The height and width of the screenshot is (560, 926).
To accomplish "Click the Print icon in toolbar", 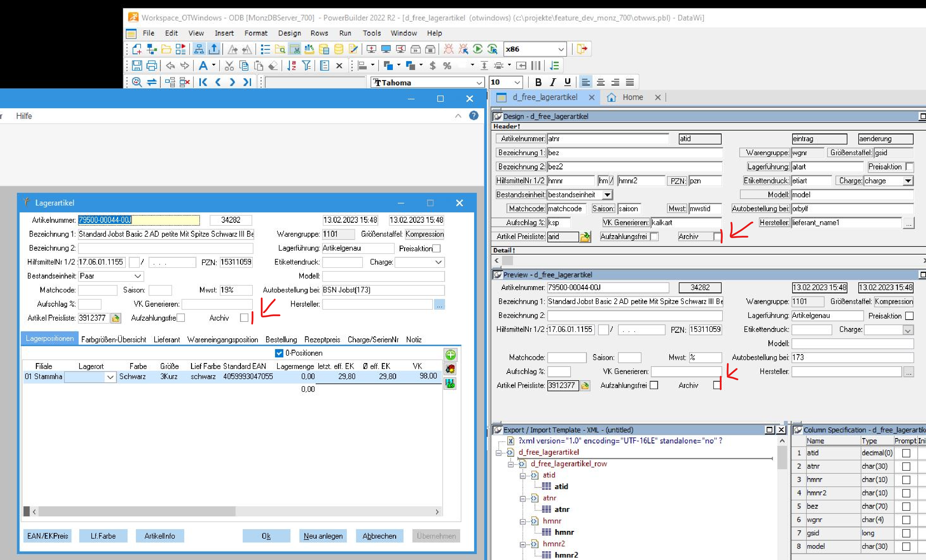I will [x=151, y=66].
